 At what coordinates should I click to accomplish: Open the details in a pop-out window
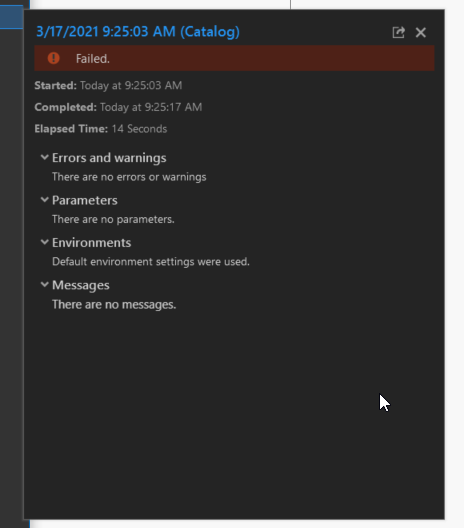398,32
